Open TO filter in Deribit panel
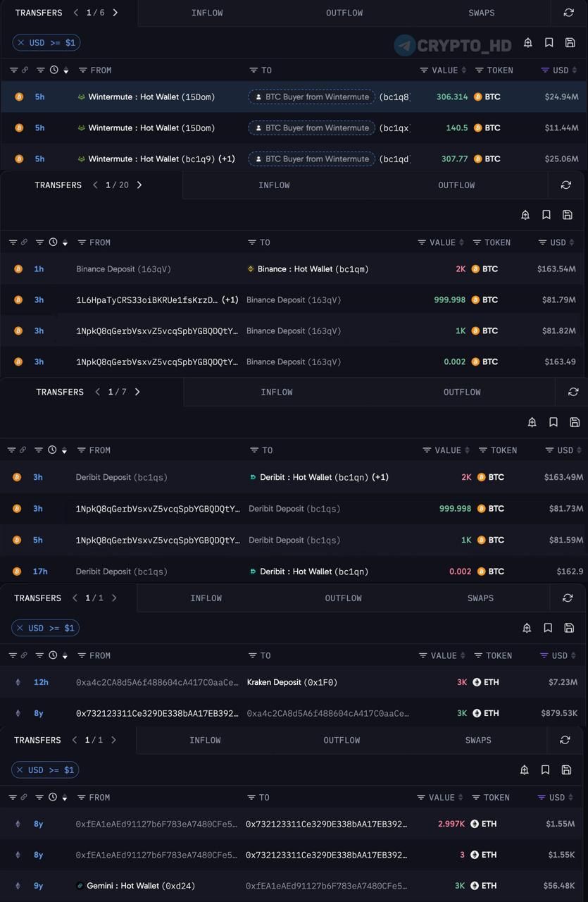 (254, 450)
